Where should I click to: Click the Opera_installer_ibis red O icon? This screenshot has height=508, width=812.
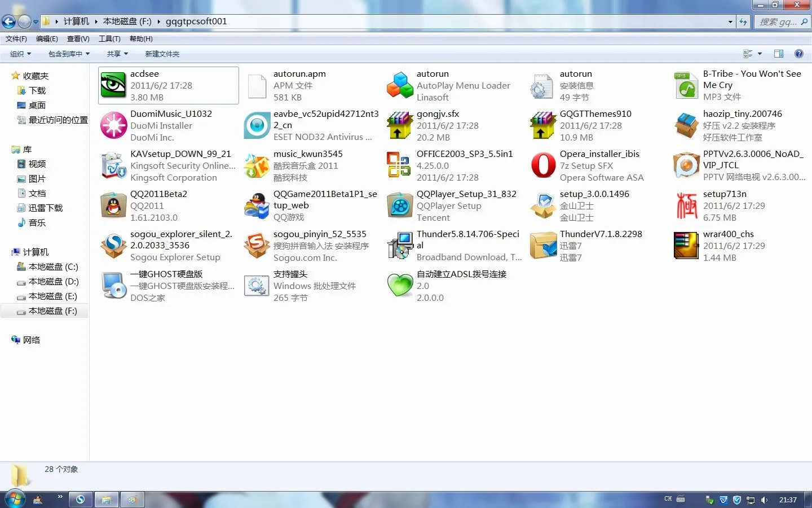(x=543, y=165)
